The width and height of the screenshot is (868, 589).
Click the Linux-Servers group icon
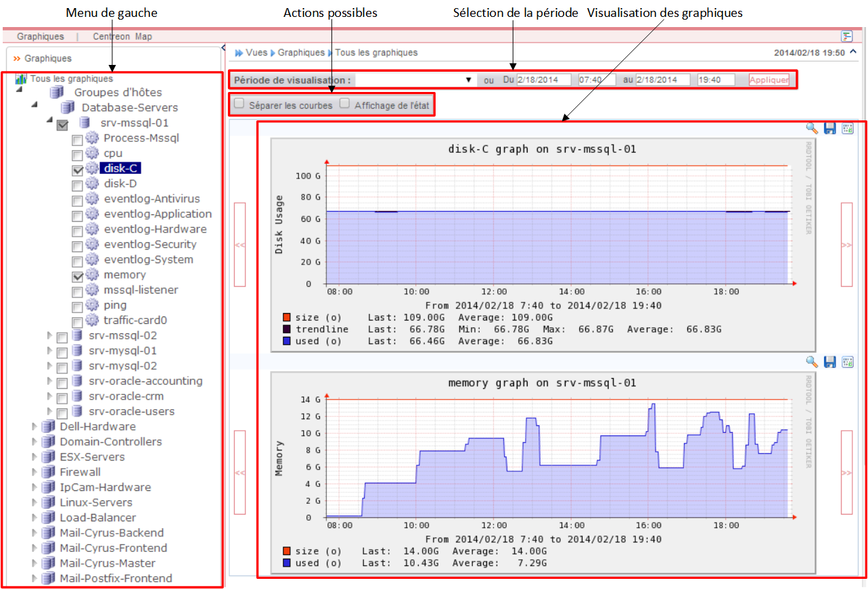click(x=48, y=502)
